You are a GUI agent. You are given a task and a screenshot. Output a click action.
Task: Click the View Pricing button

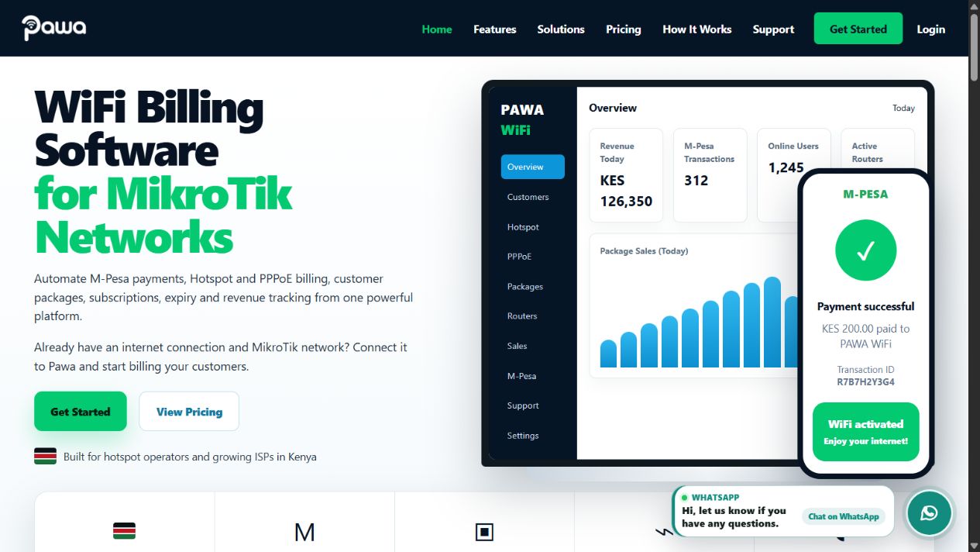coord(189,412)
